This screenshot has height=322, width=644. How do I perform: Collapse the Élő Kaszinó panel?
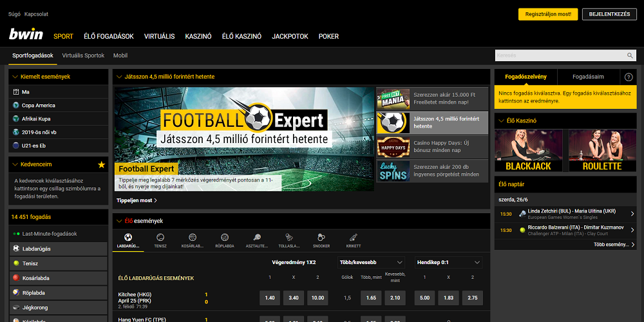pos(501,120)
